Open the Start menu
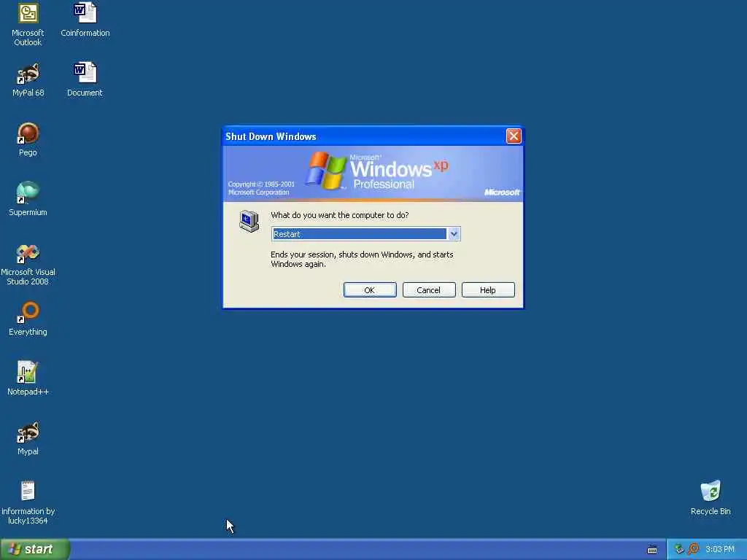The height and width of the screenshot is (560, 747). pyautogui.click(x=35, y=550)
